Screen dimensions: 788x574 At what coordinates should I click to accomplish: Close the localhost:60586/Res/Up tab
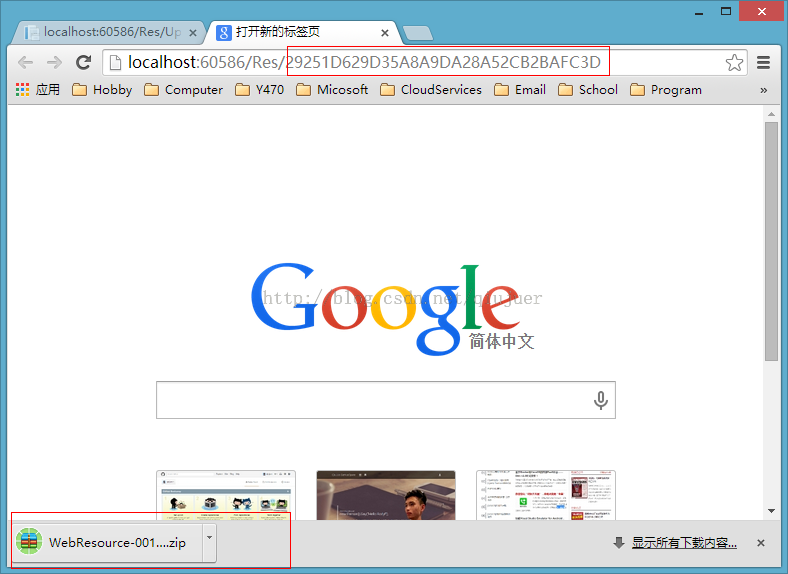[192, 33]
